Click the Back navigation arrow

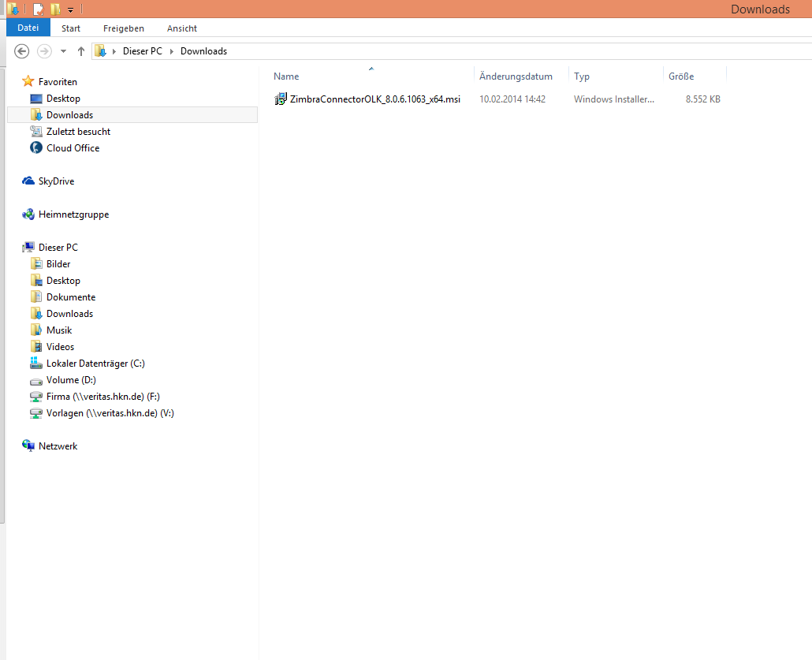pyautogui.click(x=22, y=51)
